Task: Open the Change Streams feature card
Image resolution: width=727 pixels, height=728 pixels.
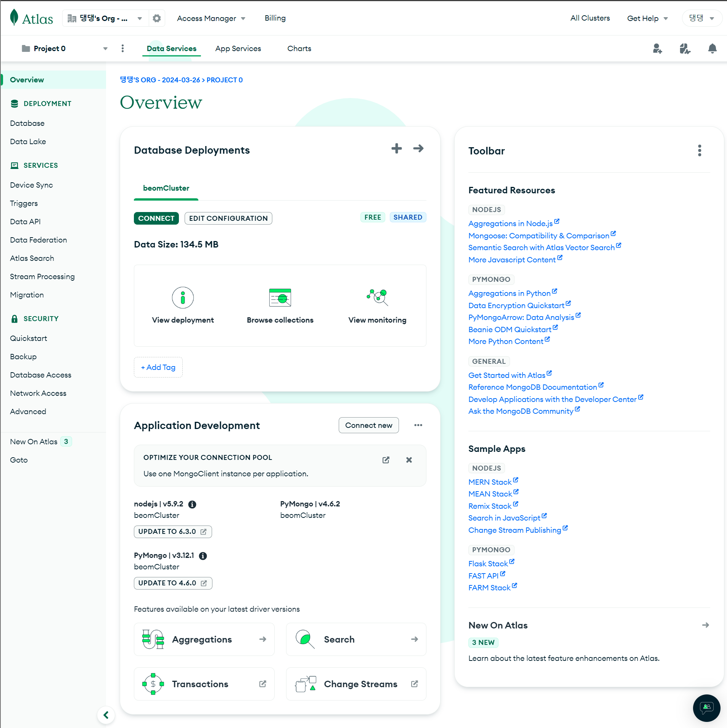Action: (x=356, y=684)
